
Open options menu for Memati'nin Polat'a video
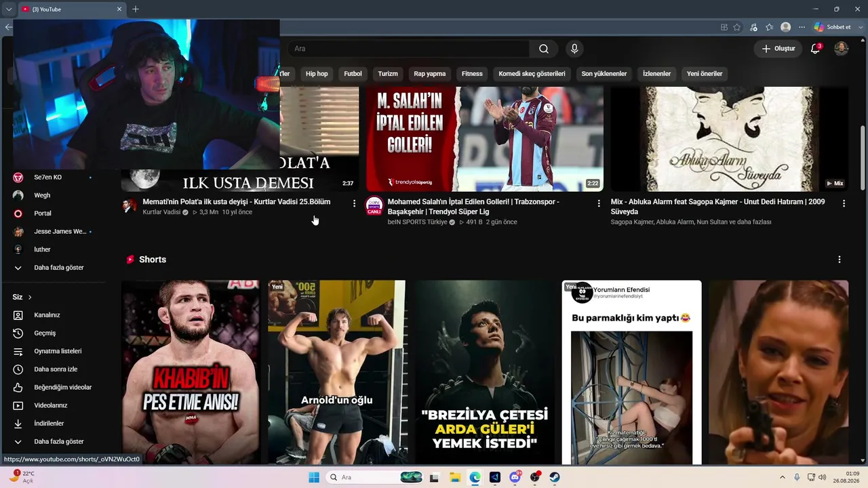click(354, 203)
